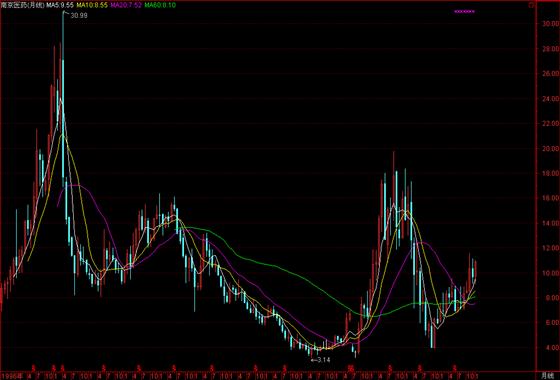Click the 20.00 price axis label

click(549, 149)
